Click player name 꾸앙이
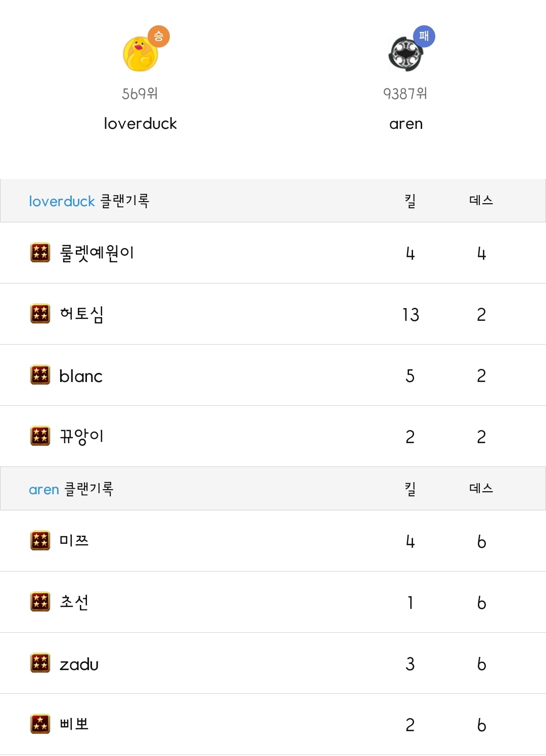Screen dimensions: 546x756 click(81, 436)
